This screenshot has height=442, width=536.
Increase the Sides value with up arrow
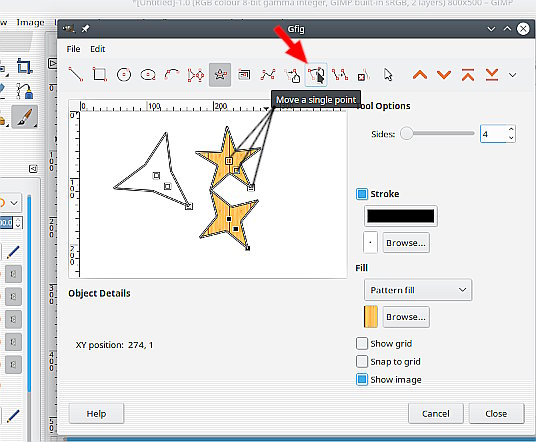click(x=511, y=129)
